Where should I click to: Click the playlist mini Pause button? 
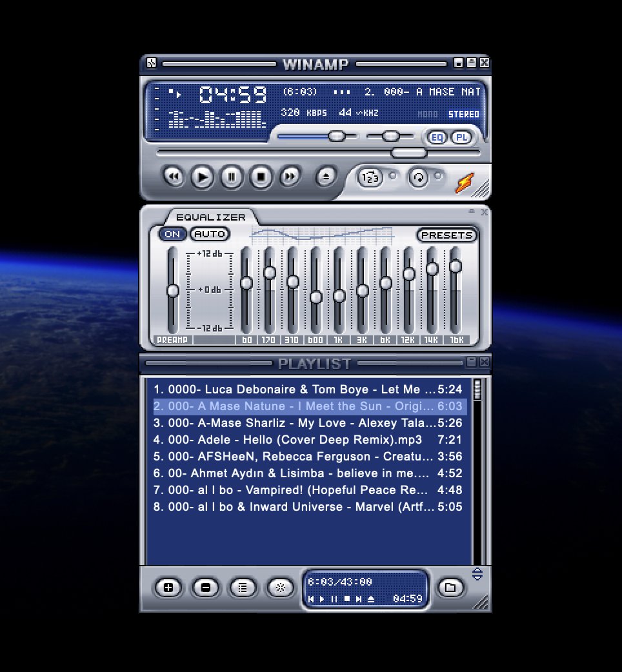point(334,599)
